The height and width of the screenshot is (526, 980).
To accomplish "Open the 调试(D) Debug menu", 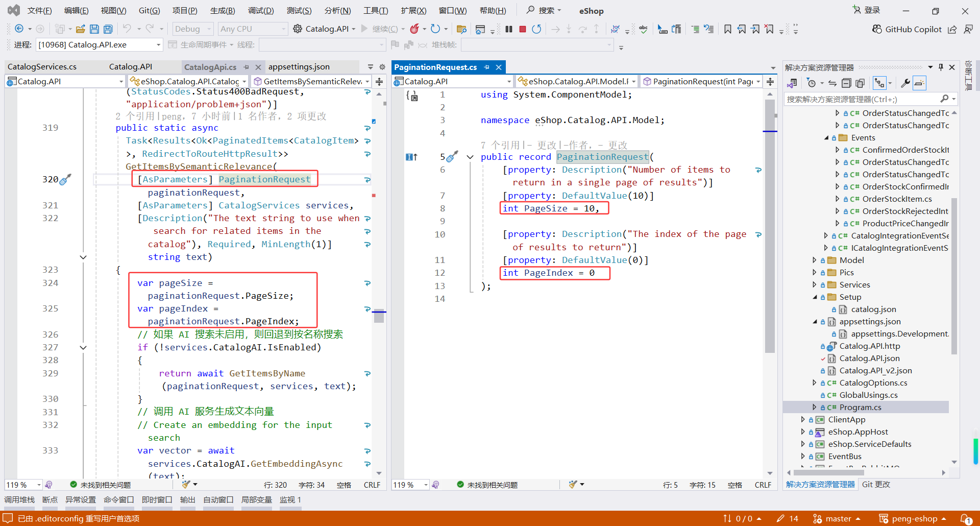I will point(260,11).
